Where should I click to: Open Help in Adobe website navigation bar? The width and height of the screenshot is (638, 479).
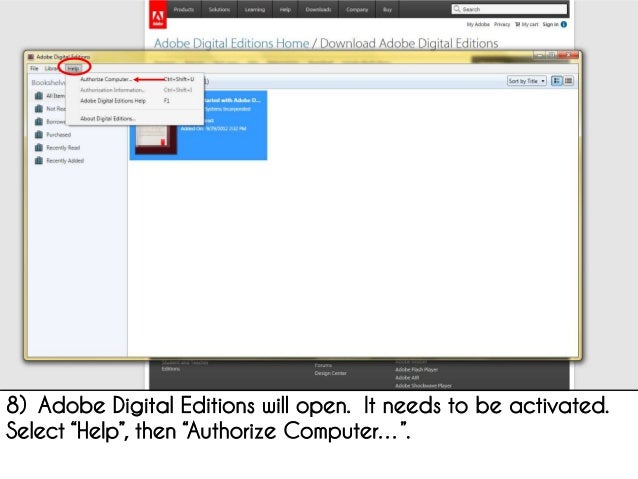tap(285, 9)
